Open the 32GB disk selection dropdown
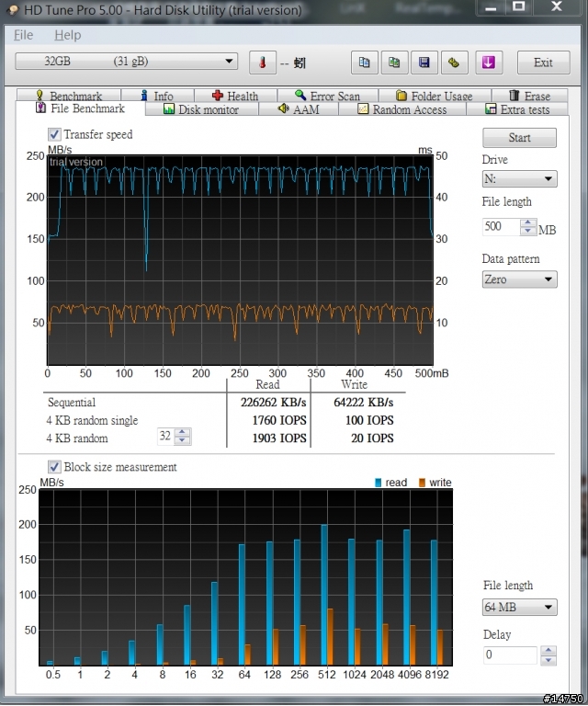This screenshot has width=588, height=706. coord(127,62)
